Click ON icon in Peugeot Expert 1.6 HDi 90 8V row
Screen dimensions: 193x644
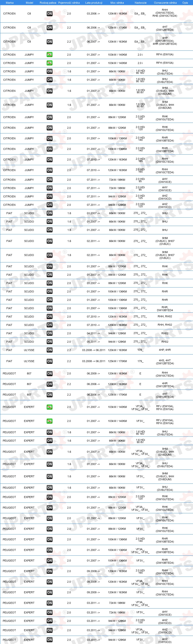(x=50, y=440)
